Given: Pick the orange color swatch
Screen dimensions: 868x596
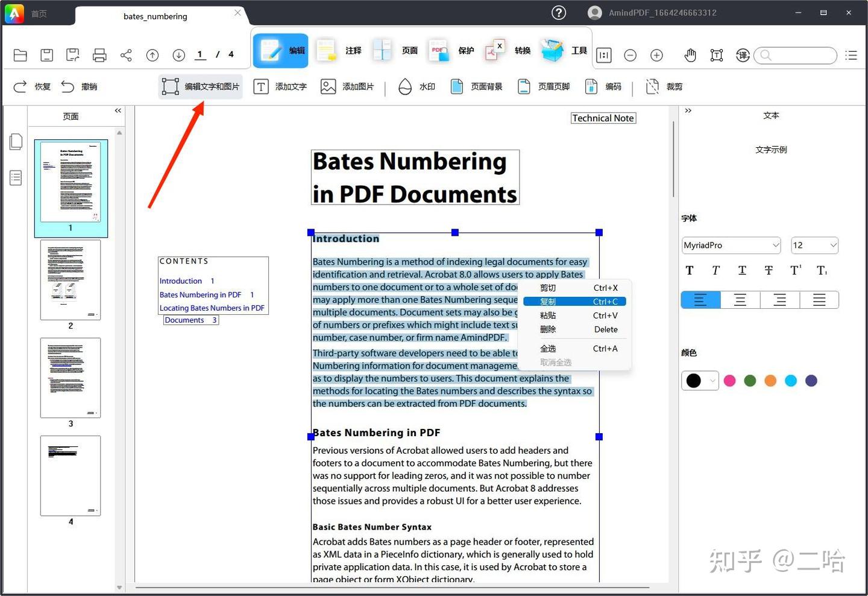Looking at the screenshot, I should click(x=770, y=381).
